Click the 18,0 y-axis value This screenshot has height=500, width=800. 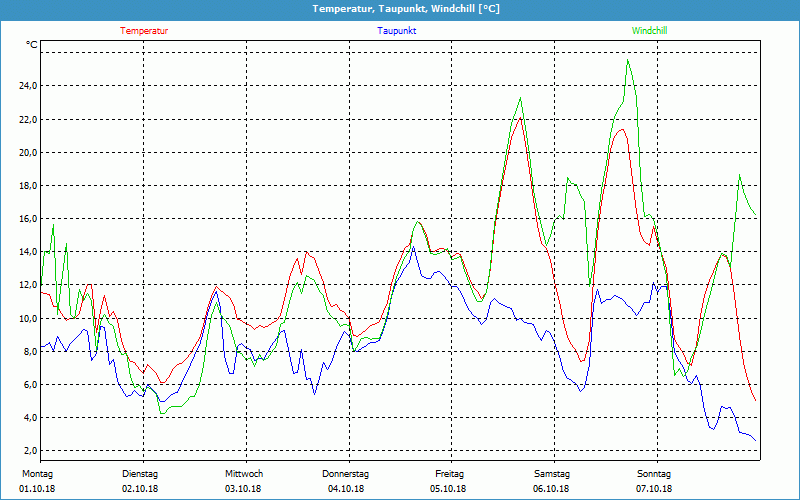click(x=29, y=186)
